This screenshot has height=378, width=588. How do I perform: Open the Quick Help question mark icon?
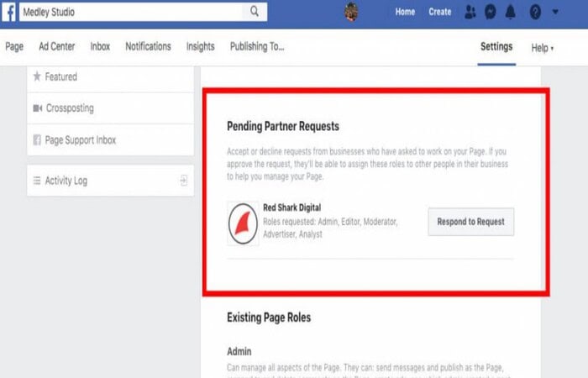(x=535, y=13)
